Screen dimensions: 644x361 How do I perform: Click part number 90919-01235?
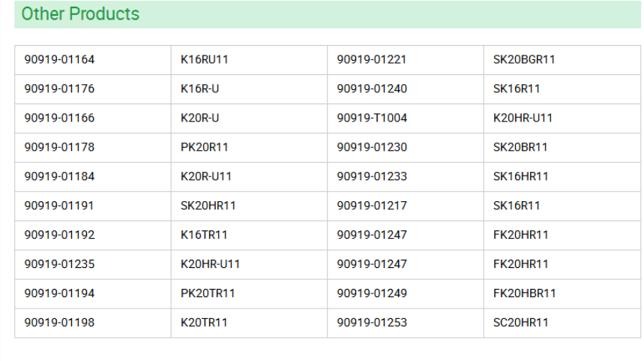point(59,264)
